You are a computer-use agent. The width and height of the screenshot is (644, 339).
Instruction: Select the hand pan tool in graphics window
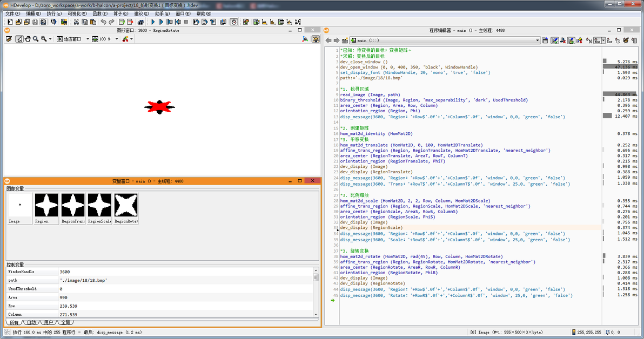point(27,39)
